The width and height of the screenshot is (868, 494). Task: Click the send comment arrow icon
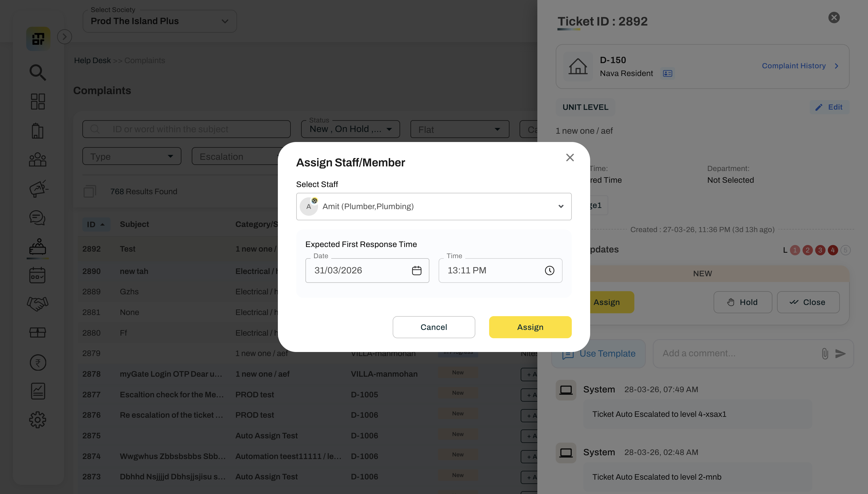(x=840, y=354)
